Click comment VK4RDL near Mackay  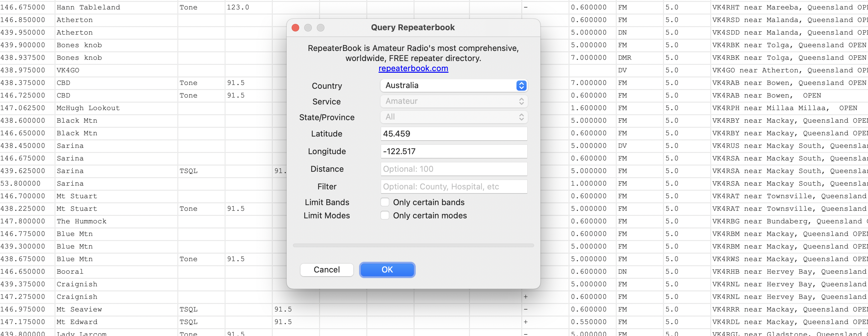point(790,322)
